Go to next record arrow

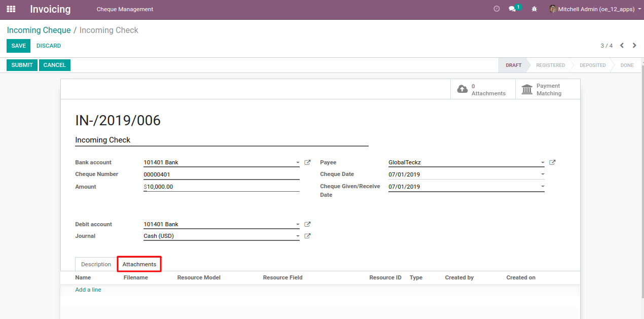point(634,46)
